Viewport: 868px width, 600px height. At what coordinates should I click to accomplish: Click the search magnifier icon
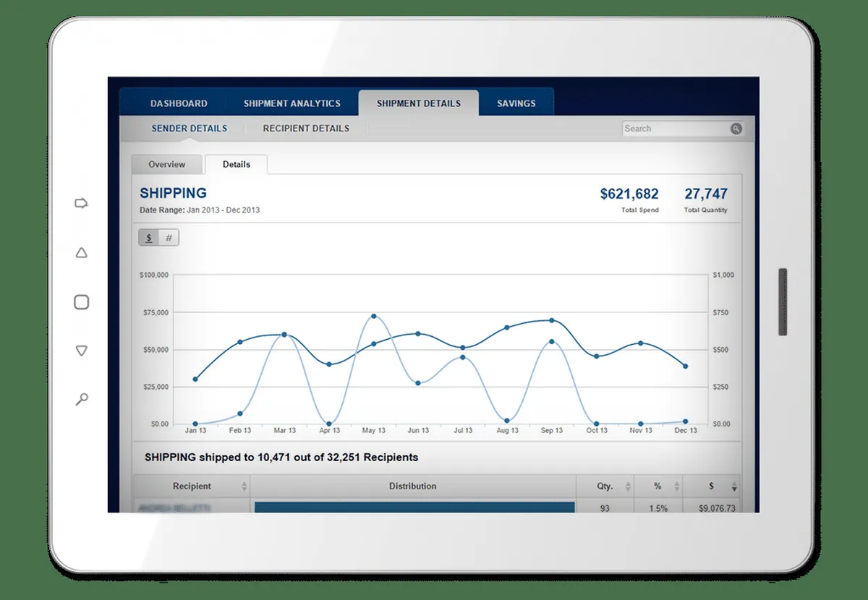point(736,129)
